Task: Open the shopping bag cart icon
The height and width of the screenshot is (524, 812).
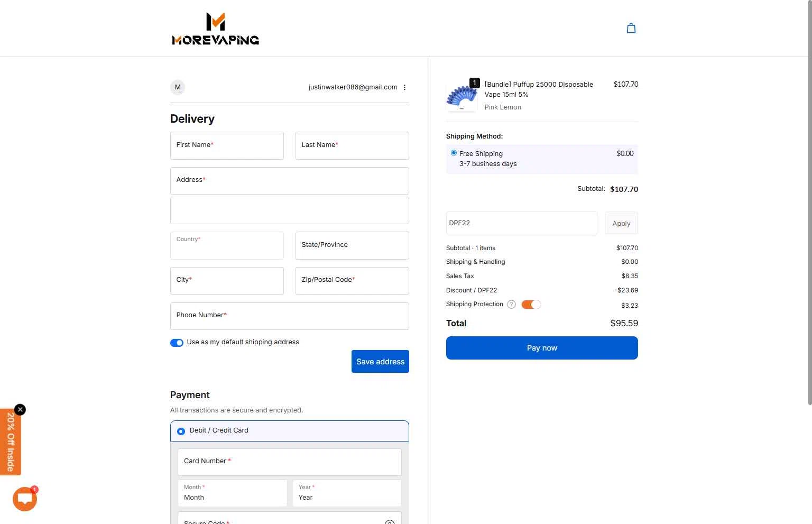Action: tap(631, 29)
